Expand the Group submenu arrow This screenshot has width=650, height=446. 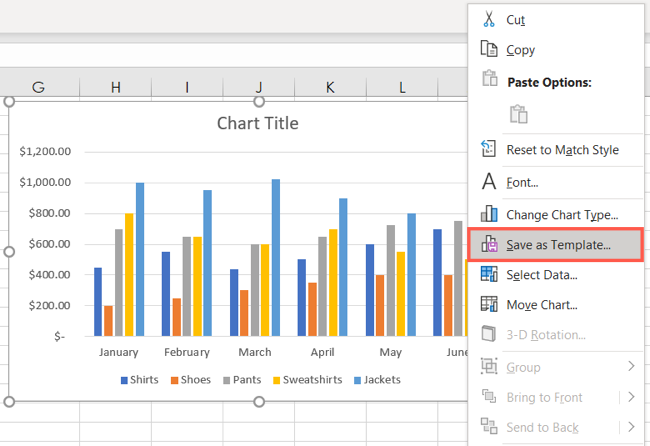tap(631, 366)
